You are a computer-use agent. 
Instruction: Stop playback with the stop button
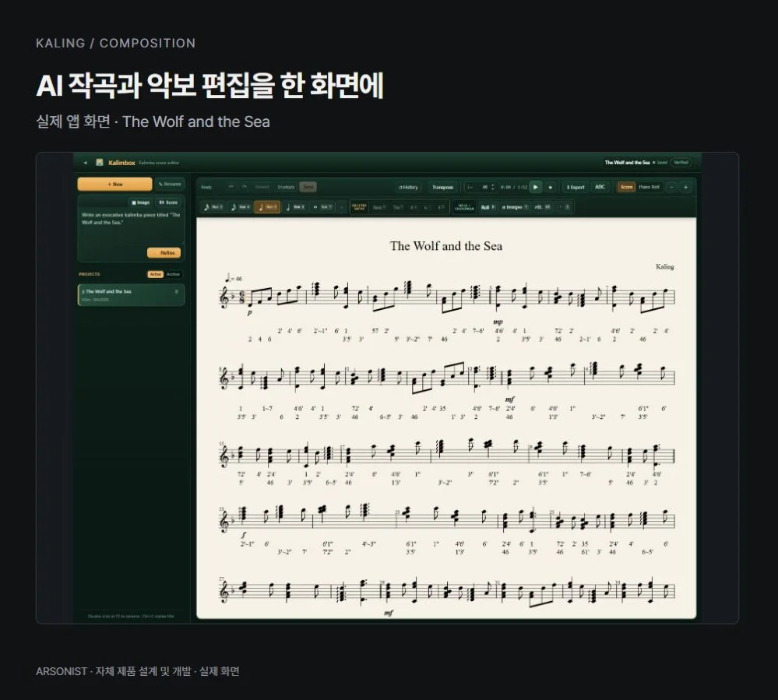pos(551,188)
